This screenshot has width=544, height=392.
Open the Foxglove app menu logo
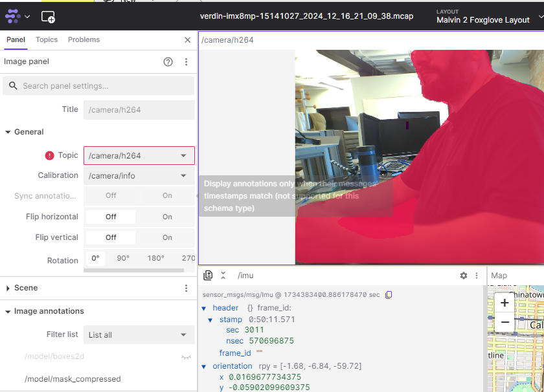pos(13,16)
